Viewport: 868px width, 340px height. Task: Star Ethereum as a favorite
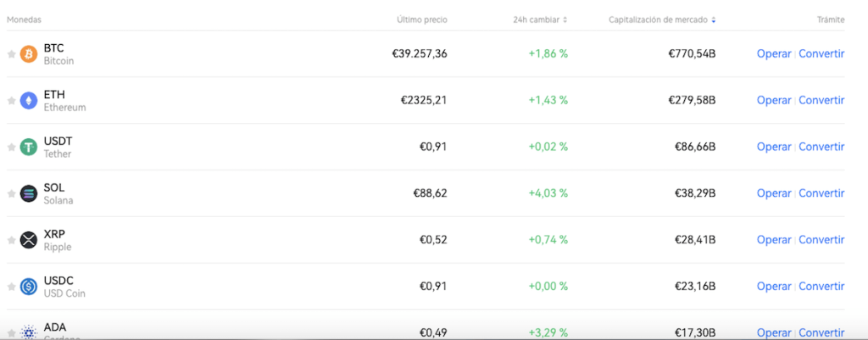[x=11, y=101]
